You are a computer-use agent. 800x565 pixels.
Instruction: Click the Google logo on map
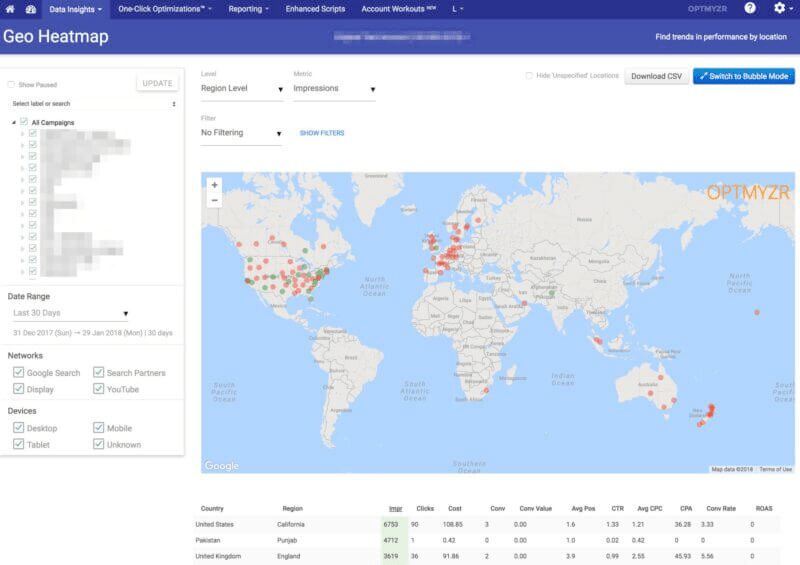tap(221, 465)
